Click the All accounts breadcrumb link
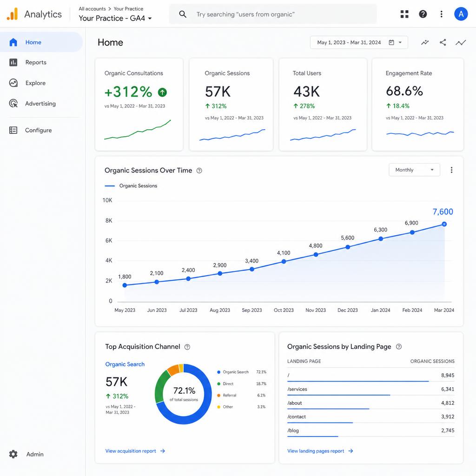476x476 pixels. tap(92, 9)
